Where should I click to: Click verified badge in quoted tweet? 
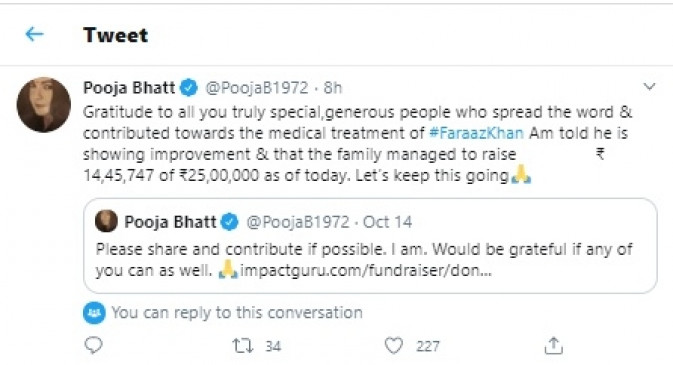point(230,222)
